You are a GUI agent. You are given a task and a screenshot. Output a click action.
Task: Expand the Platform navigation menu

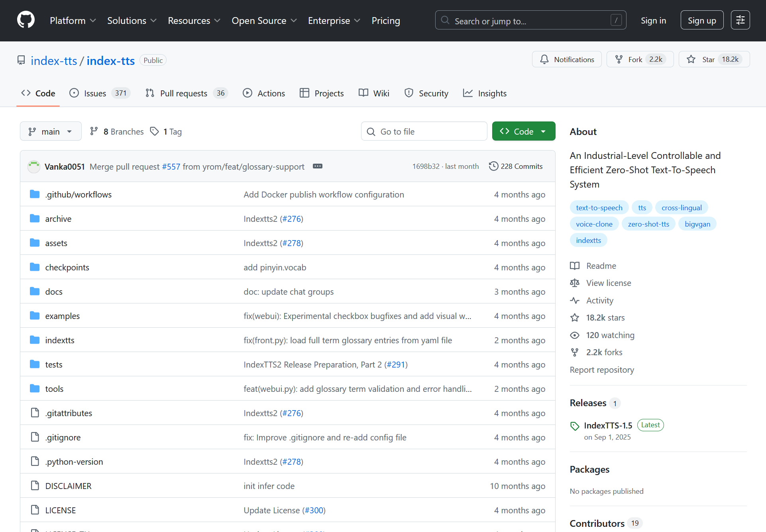coord(73,21)
